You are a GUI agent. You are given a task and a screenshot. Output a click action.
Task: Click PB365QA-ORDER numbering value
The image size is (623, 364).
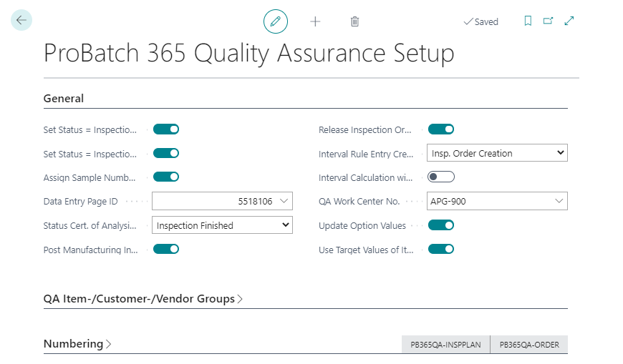click(529, 345)
